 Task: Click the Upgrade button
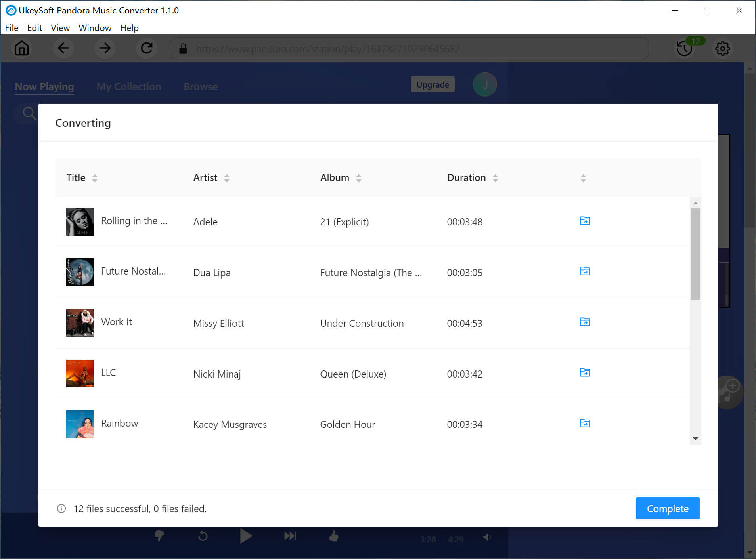(433, 84)
